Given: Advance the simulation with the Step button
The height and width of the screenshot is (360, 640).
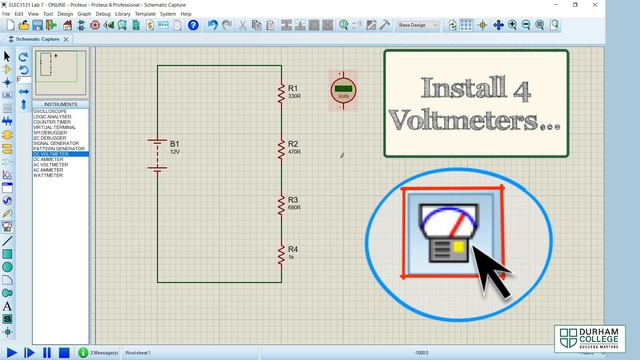Looking at the screenshot, I should coord(29,353).
